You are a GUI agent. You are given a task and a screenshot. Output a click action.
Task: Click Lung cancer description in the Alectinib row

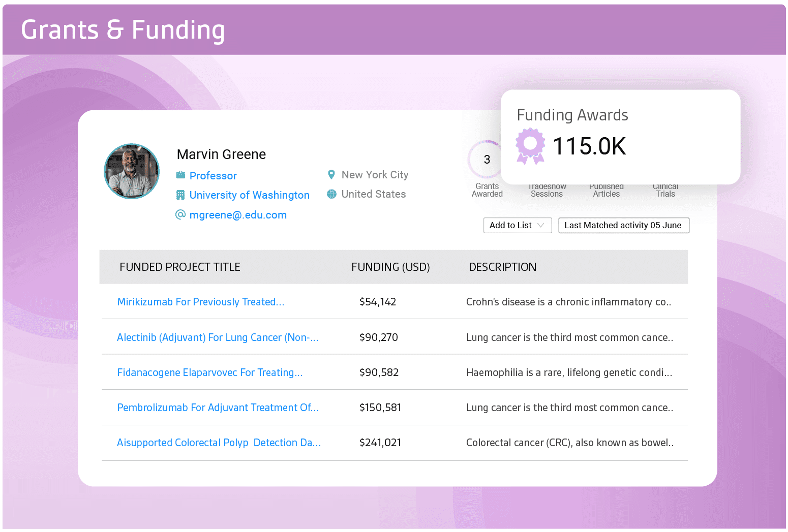coord(570,337)
